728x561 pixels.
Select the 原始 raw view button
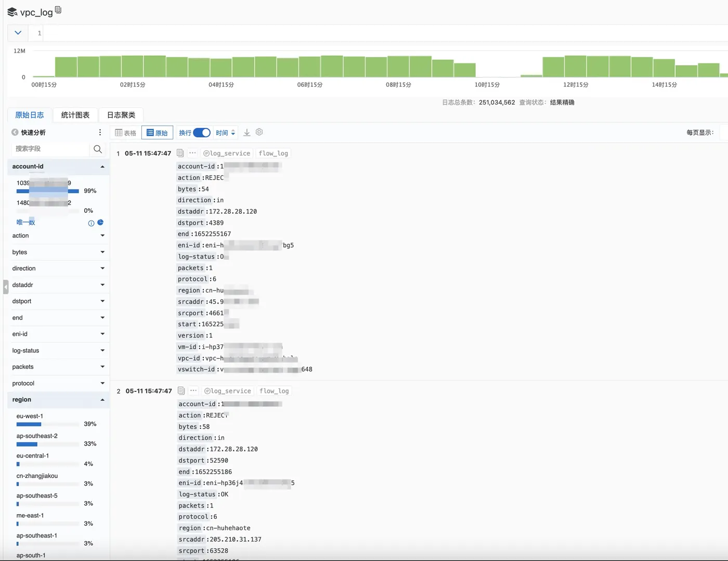[x=157, y=133]
